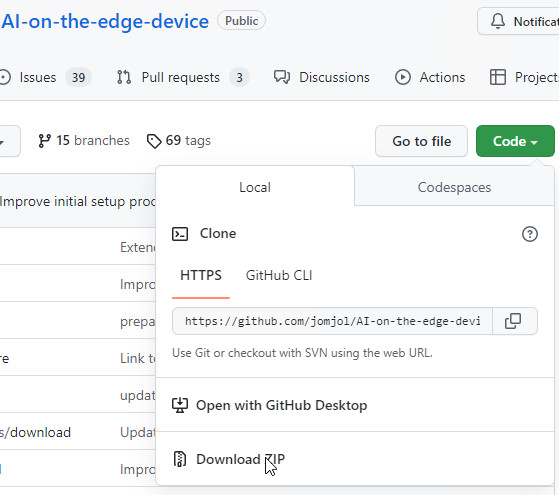Screen dimensions: 559x495
Task: Select the HTTPS clone tab
Action: pyautogui.click(x=201, y=275)
